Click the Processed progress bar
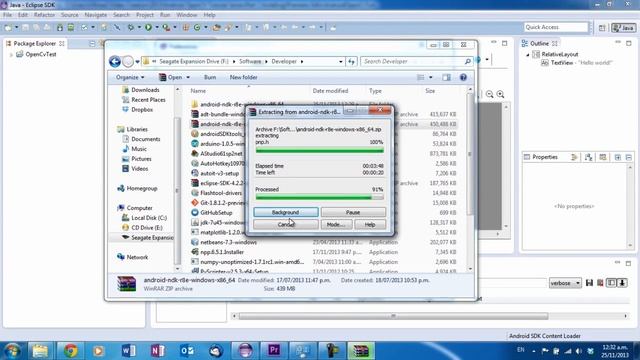Screen dimensions: 640x360 [x=320, y=197]
